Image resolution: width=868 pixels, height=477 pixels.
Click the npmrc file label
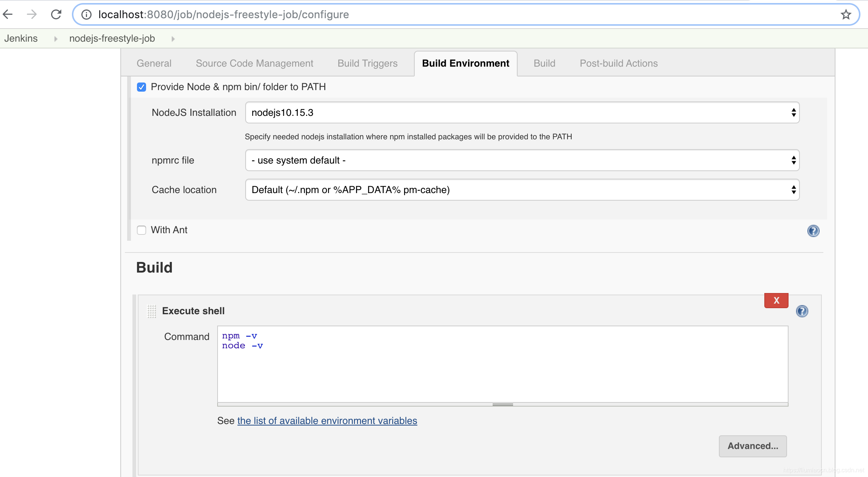(173, 160)
